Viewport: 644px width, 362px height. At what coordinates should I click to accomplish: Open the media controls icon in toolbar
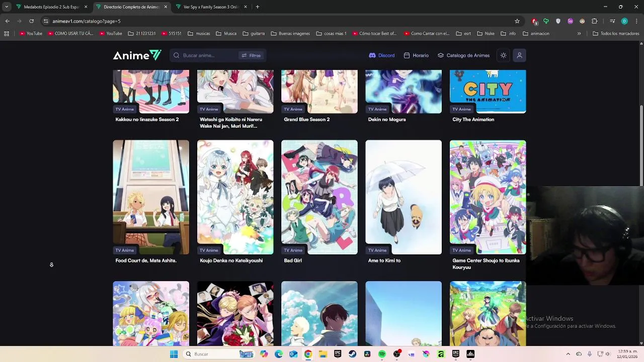pyautogui.click(x=612, y=21)
